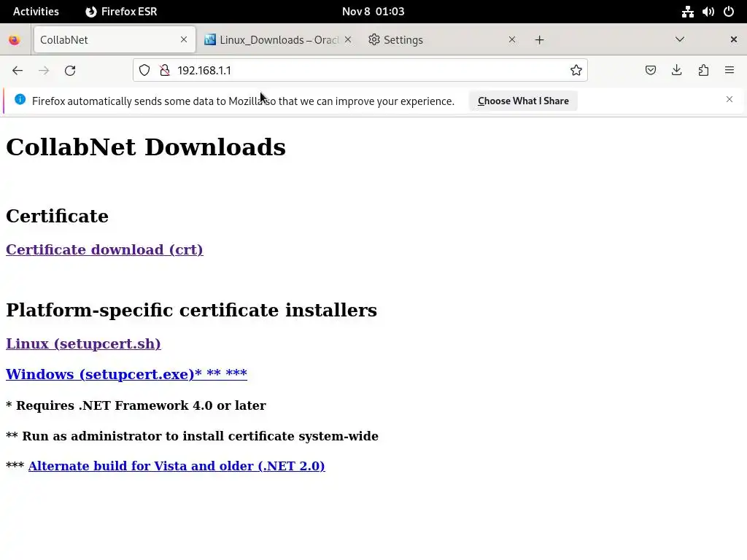Bookmark this page with the star

pos(576,71)
